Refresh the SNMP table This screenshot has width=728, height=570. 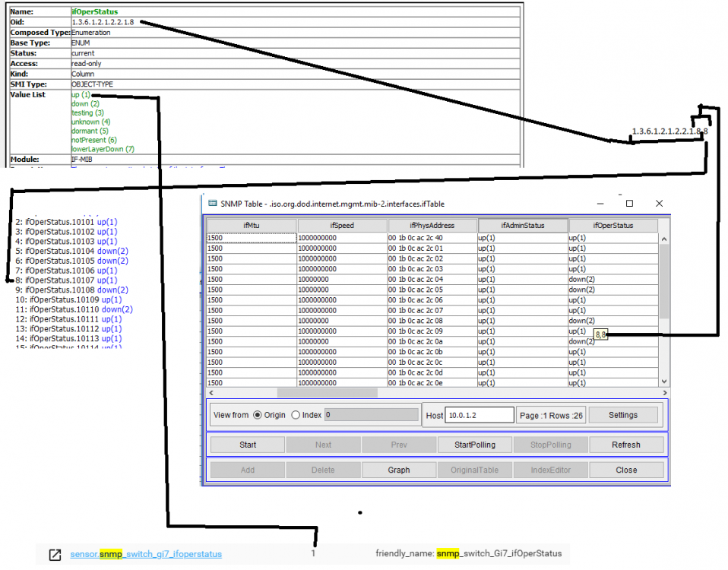click(626, 444)
